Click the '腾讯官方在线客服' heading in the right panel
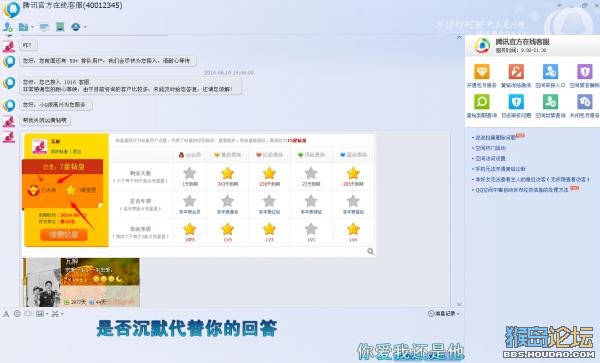Screen dimensions: 600x363 (522, 42)
